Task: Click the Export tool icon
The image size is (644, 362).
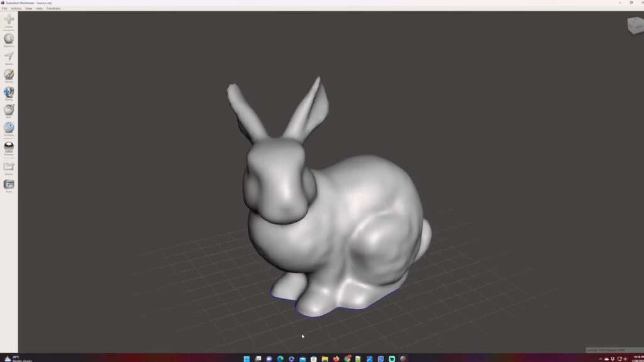Action: [9, 168]
